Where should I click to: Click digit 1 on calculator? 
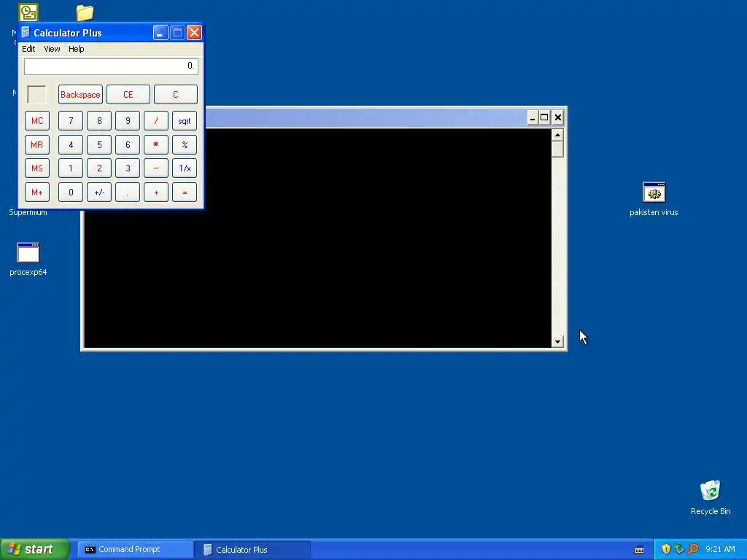(x=71, y=168)
